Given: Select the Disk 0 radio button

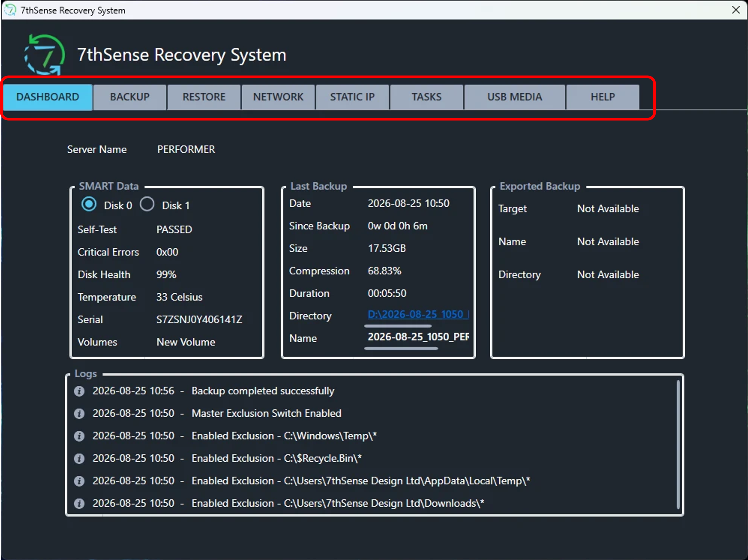Looking at the screenshot, I should [89, 204].
